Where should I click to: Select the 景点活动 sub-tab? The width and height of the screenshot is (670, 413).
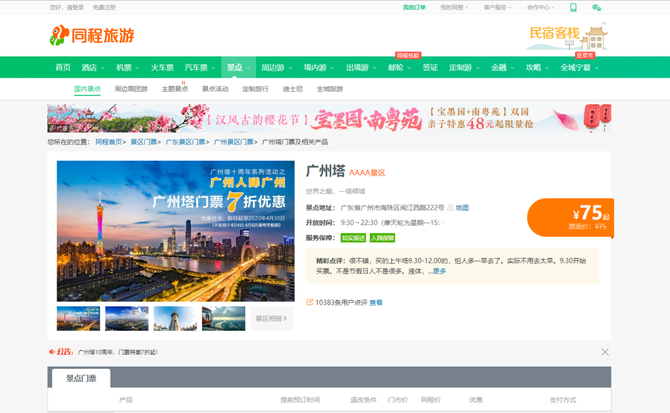click(215, 89)
